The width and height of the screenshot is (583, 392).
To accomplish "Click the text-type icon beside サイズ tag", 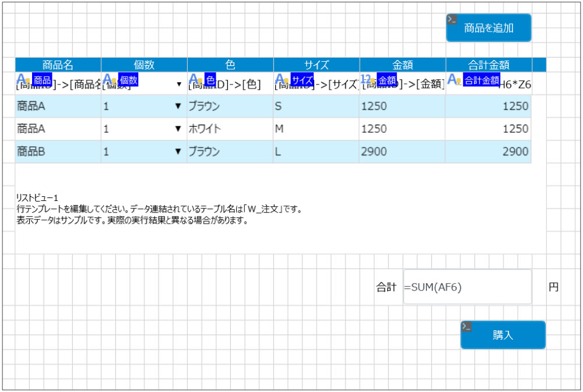I will (x=282, y=79).
